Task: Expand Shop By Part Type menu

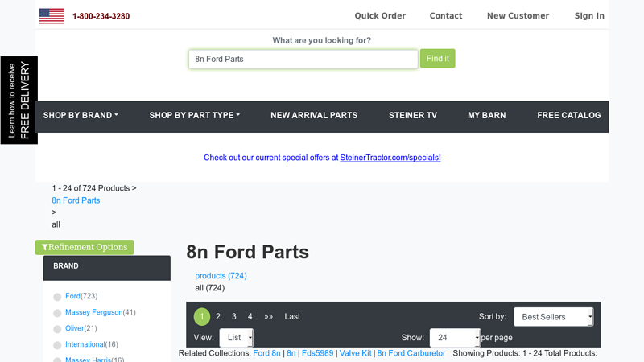Action: (194, 115)
